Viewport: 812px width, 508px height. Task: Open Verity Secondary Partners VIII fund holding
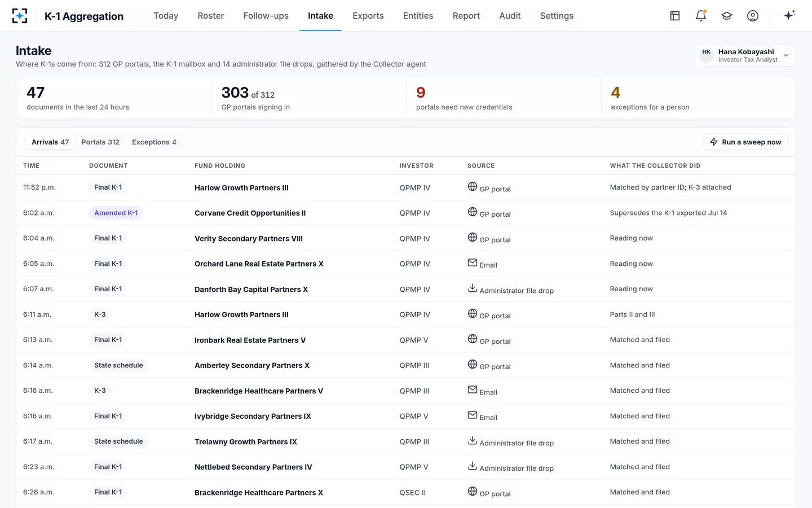coord(249,238)
